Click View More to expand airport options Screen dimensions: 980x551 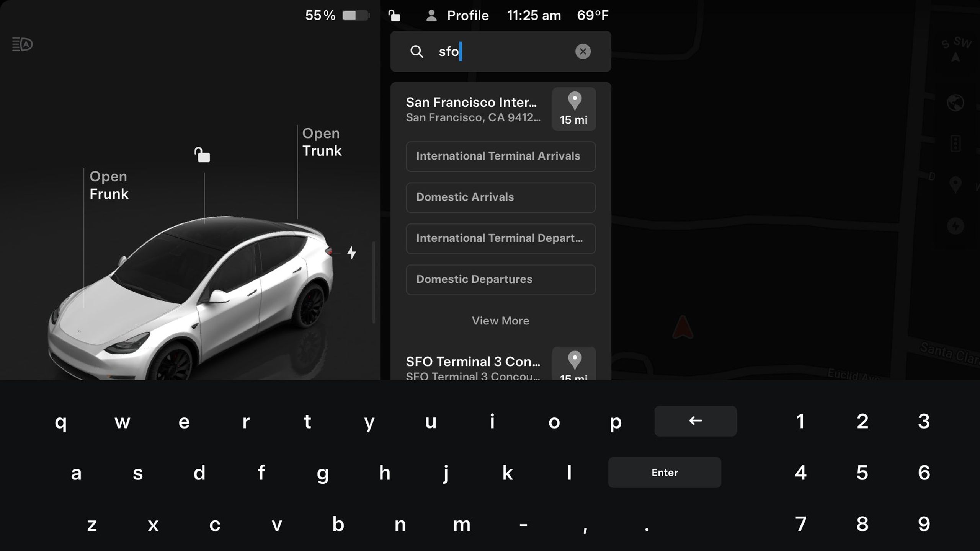point(501,320)
